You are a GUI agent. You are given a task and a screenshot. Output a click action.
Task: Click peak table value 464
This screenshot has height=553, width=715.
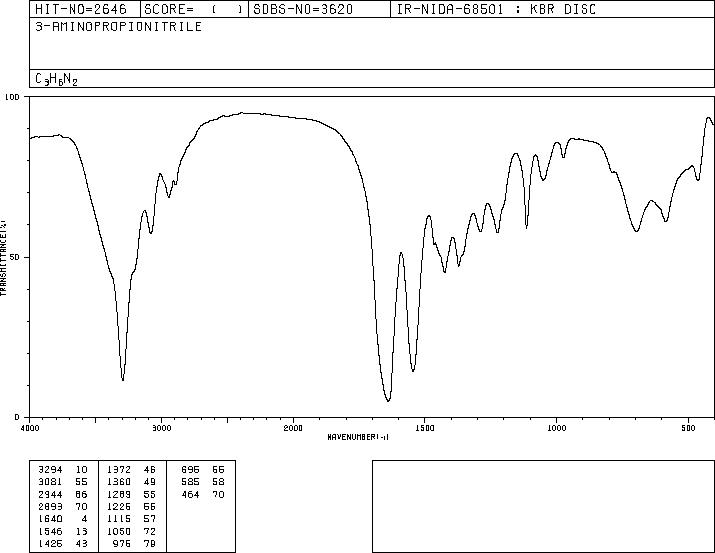point(190,494)
